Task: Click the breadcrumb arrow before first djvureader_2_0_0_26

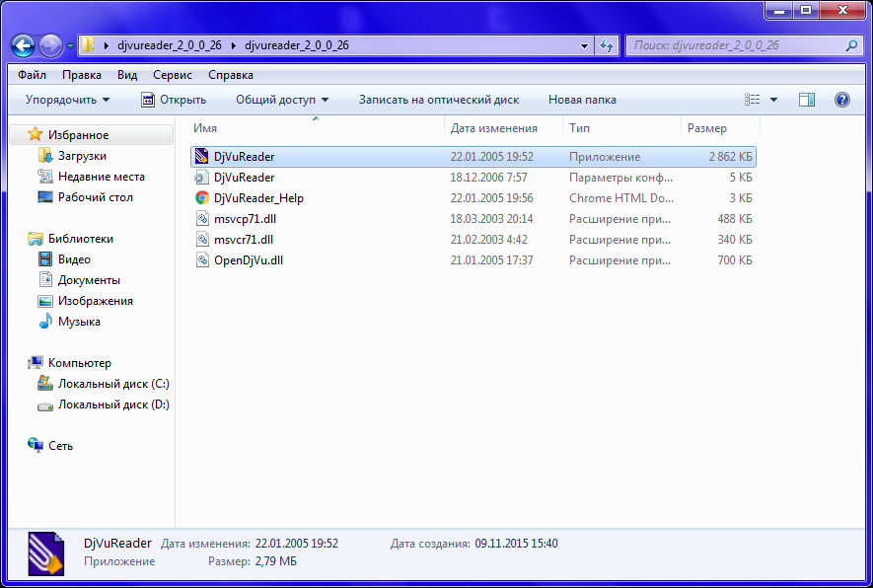Action: pyautogui.click(x=106, y=45)
